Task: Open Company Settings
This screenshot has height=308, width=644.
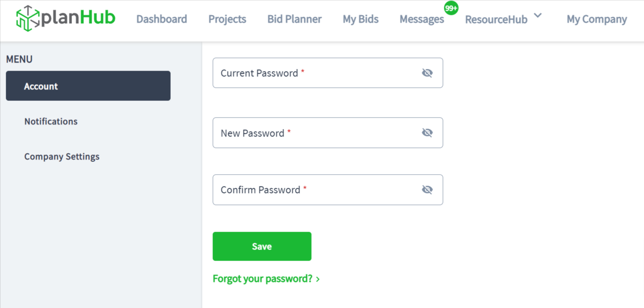Action: [x=62, y=156]
